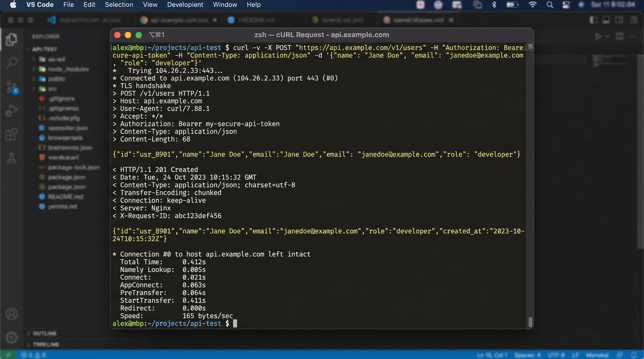Open Control Center in the menu bar
Screen dimensions: 644x359
tap(566, 5)
